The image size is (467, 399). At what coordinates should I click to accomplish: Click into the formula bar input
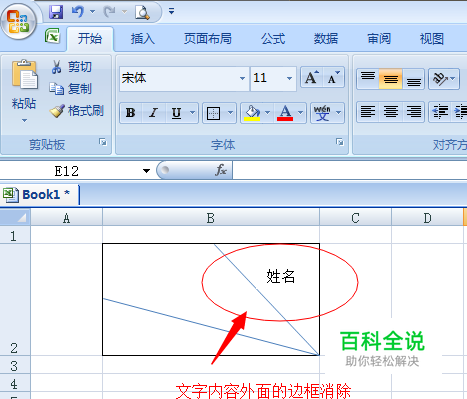coord(350,171)
